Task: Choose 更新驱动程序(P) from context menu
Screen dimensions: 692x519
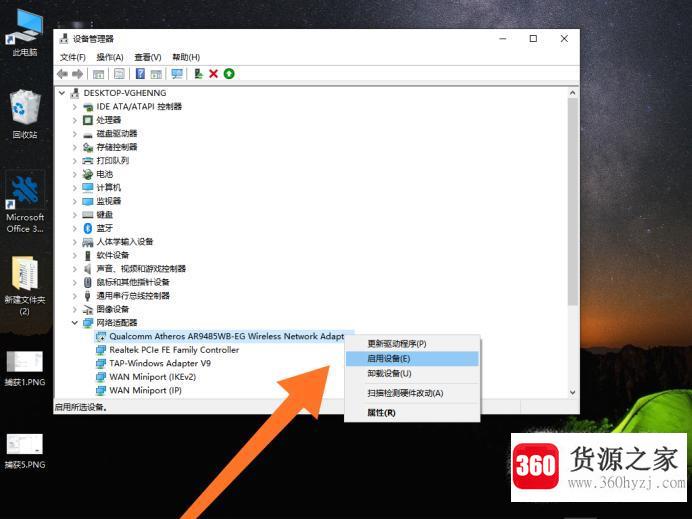Action: pyautogui.click(x=412, y=344)
